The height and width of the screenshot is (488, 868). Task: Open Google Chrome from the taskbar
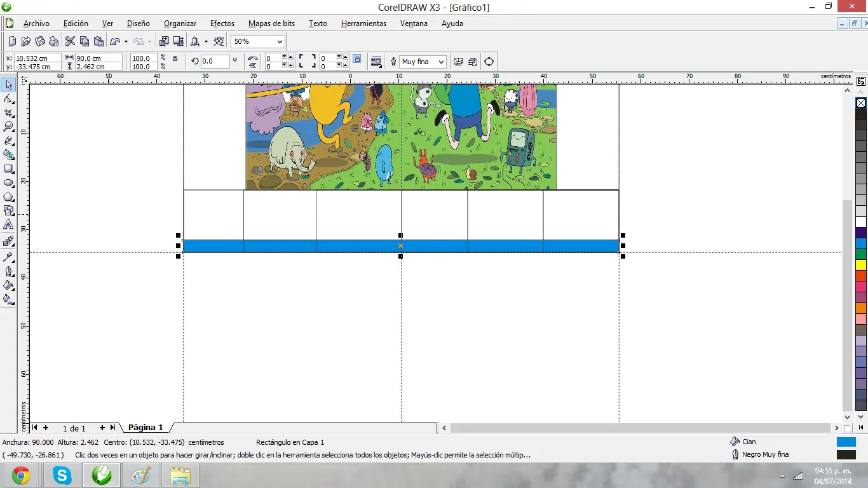[x=20, y=475]
